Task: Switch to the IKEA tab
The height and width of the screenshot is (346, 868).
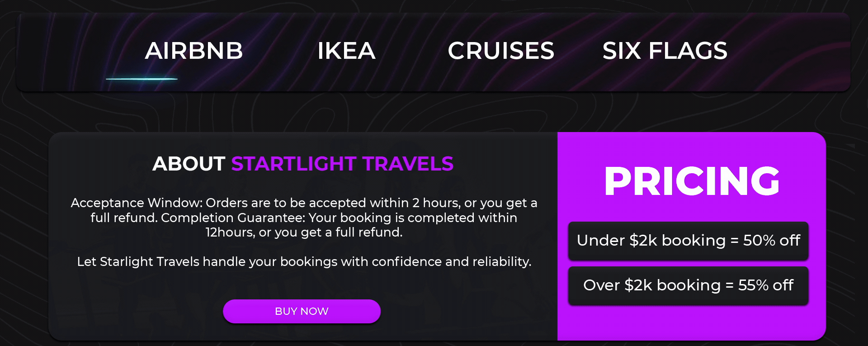Action: [x=346, y=51]
